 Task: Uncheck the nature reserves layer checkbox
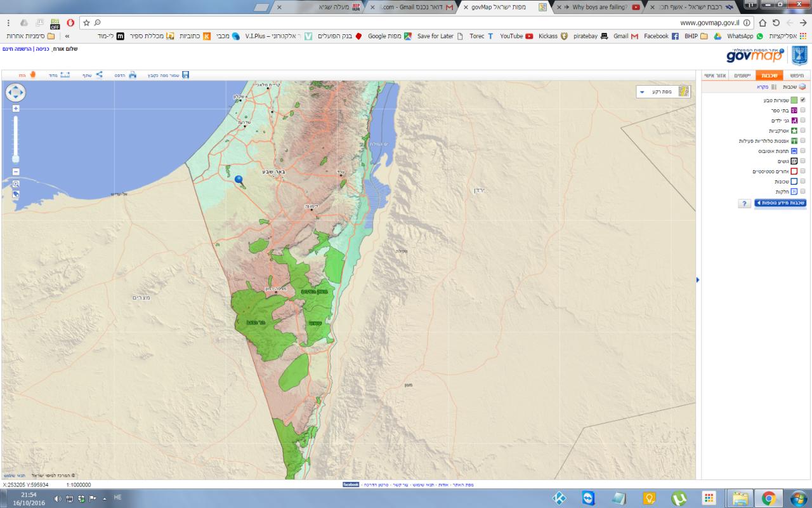802,100
